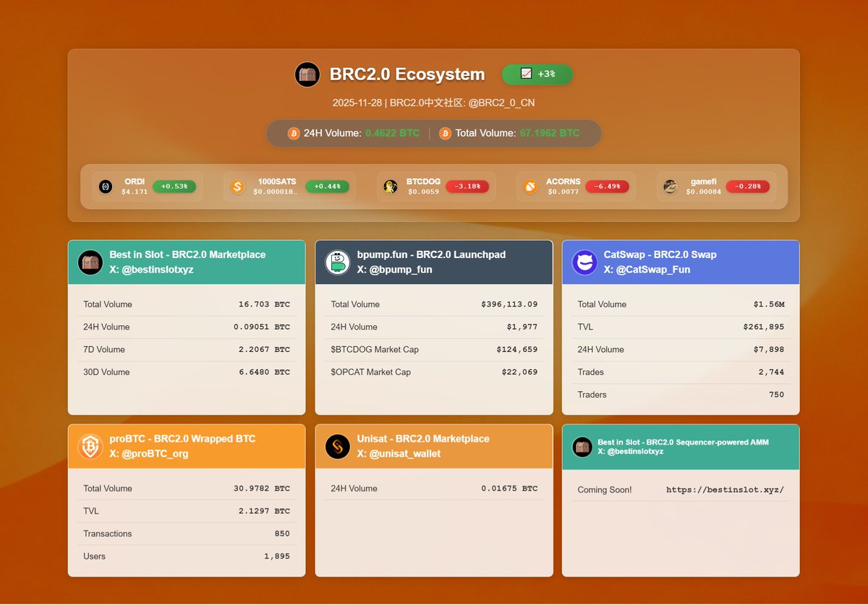Click CatSwap Traders count 750
The width and height of the screenshot is (868, 605).
coord(777,395)
